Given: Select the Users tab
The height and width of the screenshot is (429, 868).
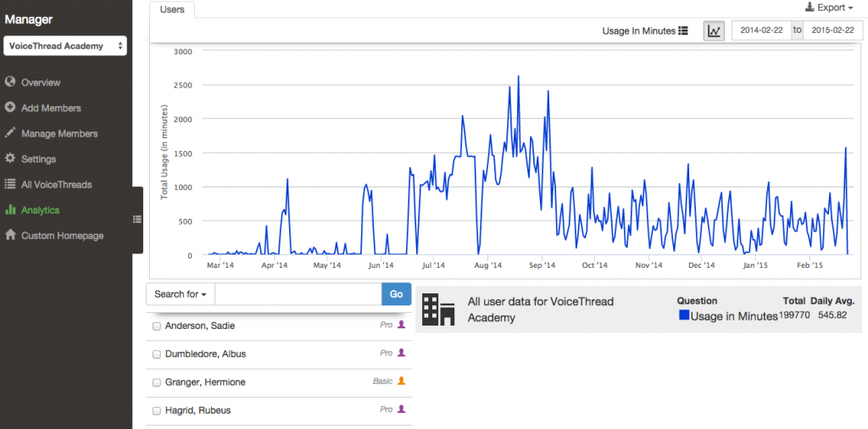Looking at the screenshot, I should click(172, 10).
